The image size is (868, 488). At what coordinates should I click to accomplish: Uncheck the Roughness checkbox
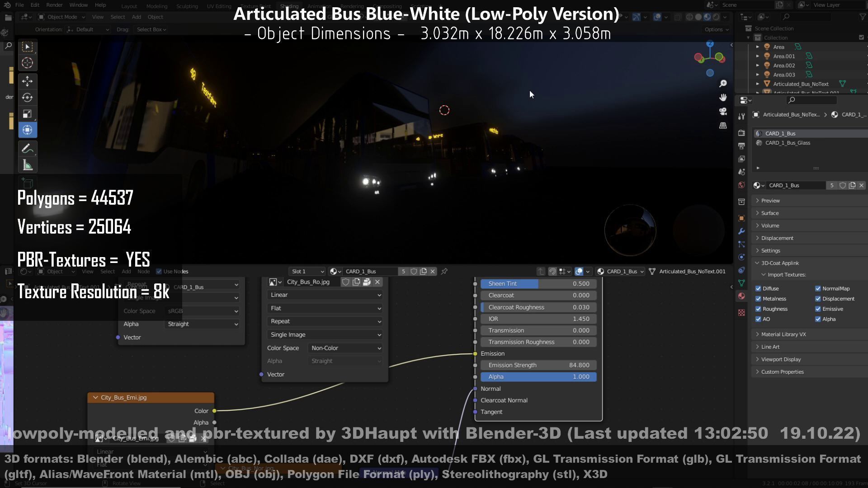pyautogui.click(x=758, y=309)
